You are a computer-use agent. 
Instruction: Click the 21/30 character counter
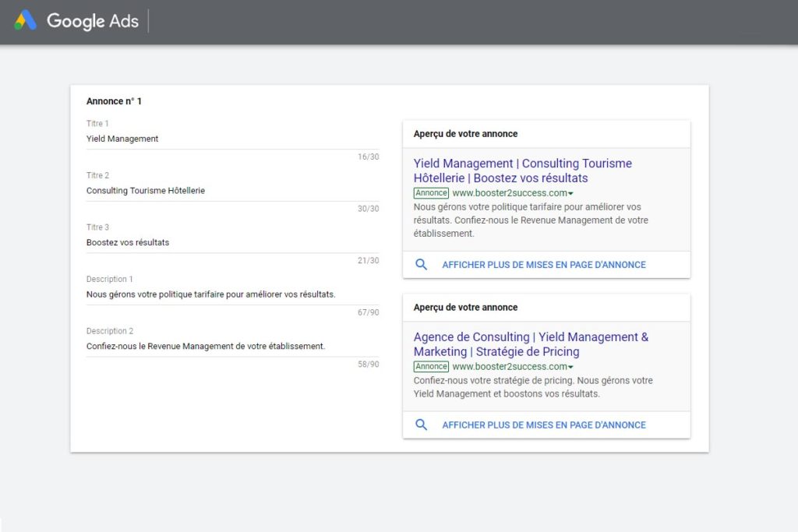click(368, 260)
